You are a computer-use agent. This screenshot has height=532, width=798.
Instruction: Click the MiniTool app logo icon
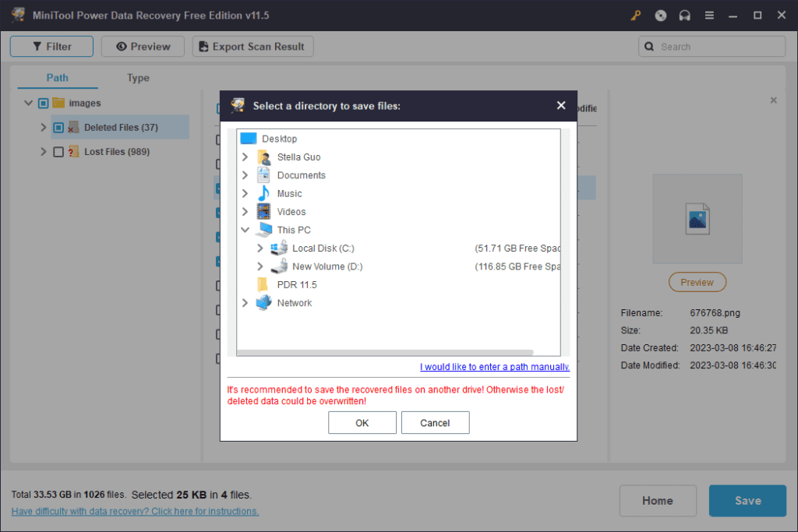tap(19, 15)
